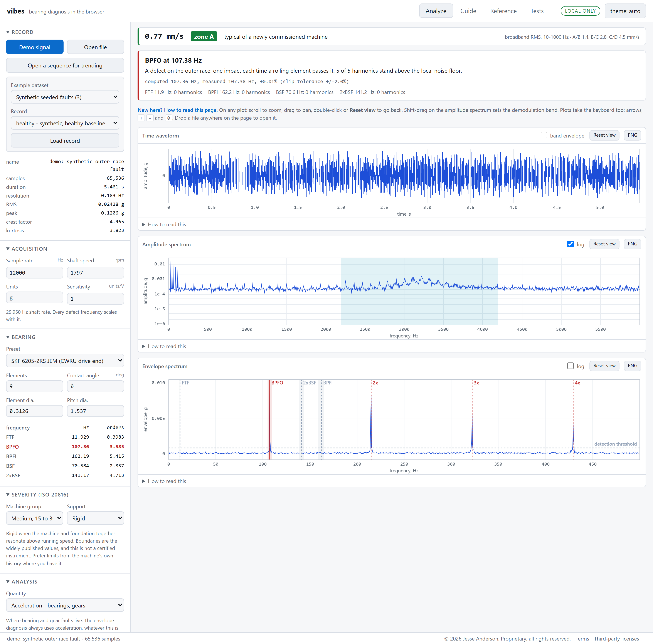This screenshot has height=644, width=653.
Task: Collapse the ANALYSIS section
Action: pos(22,582)
